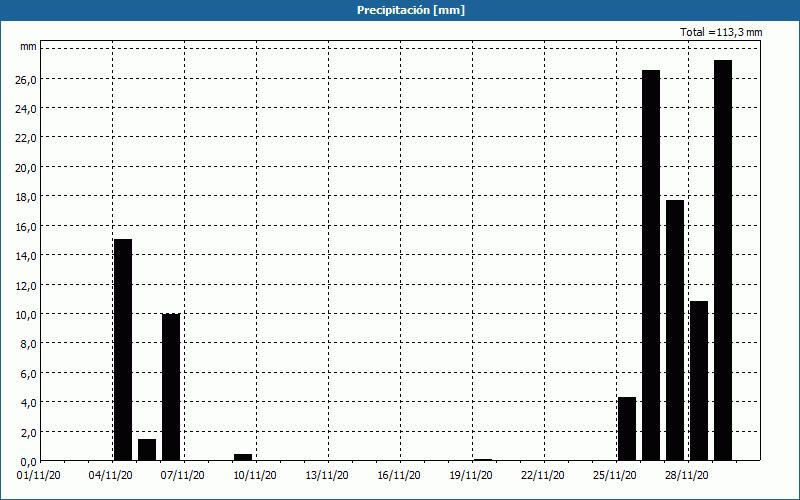Click the 13/11/20 date axis label

pyautogui.click(x=327, y=476)
